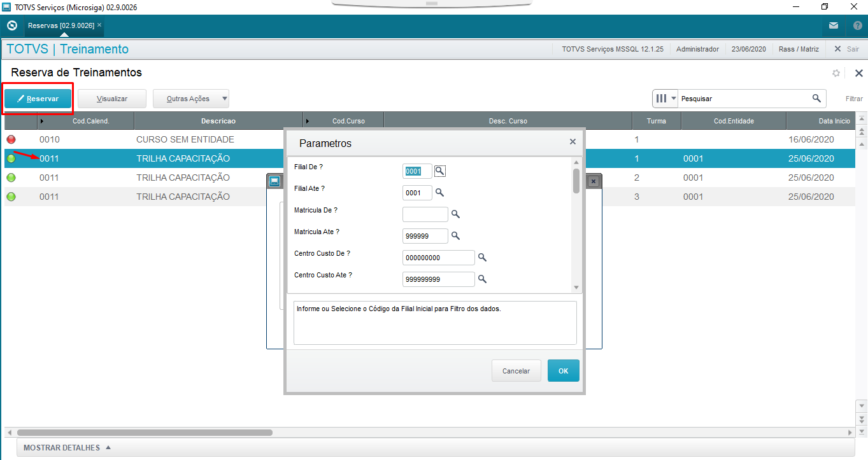The width and height of the screenshot is (868, 460).
Task: Open the settings gear in Reserva de Treinamentos
Action: click(x=836, y=73)
